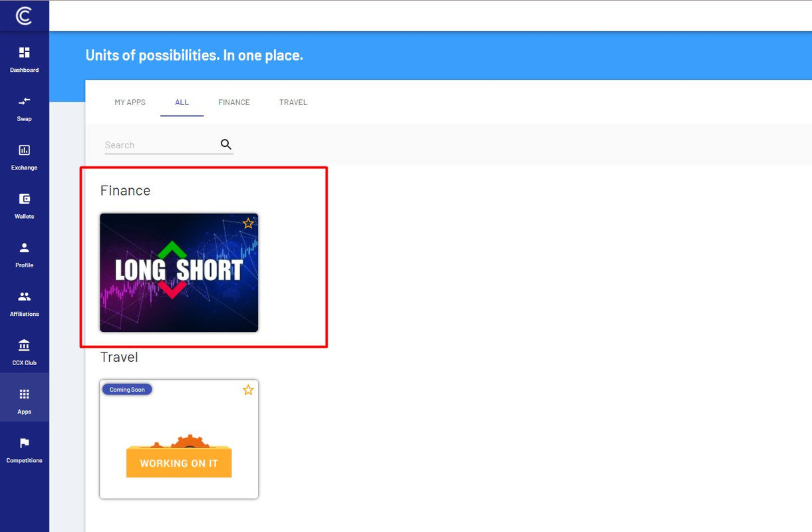812x532 pixels.
Task: Switch to the TRAVEL tab
Action: (293, 102)
